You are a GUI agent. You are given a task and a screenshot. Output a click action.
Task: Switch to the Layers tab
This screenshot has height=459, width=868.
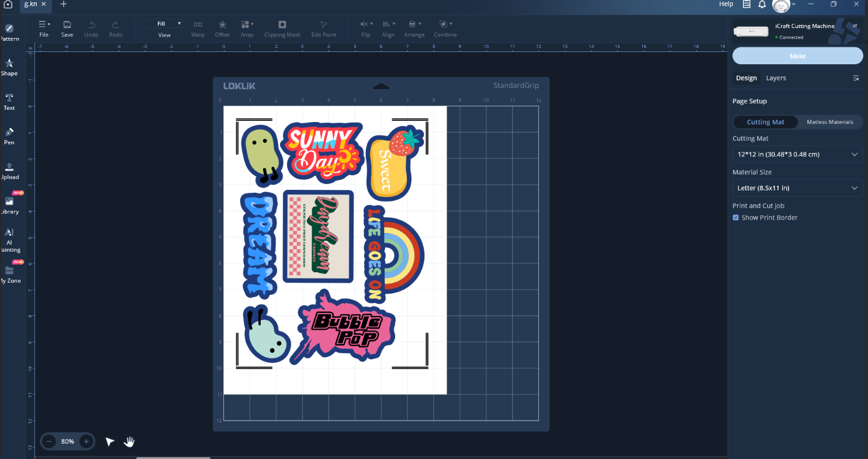776,78
